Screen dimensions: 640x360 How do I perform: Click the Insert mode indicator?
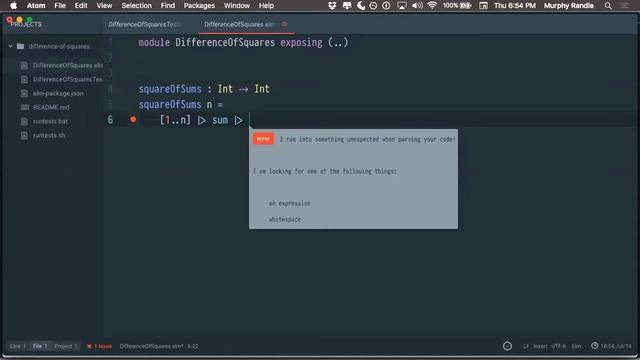pos(540,346)
